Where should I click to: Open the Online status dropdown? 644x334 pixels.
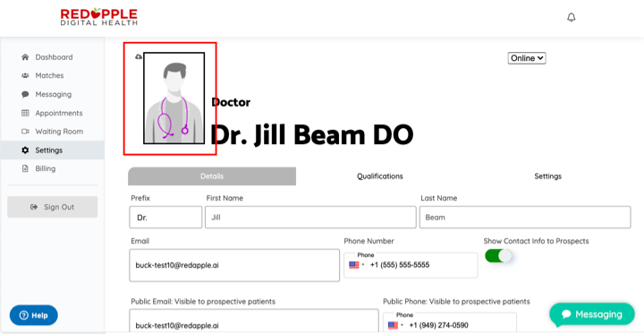[527, 58]
